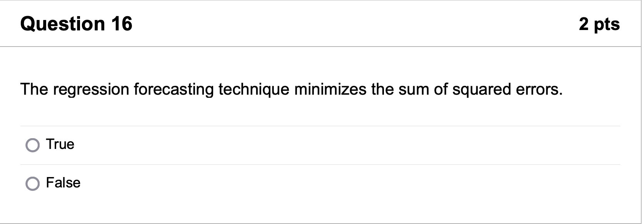Answer True to the regression question
Screen dimensions: 644x224
[x=33, y=145]
